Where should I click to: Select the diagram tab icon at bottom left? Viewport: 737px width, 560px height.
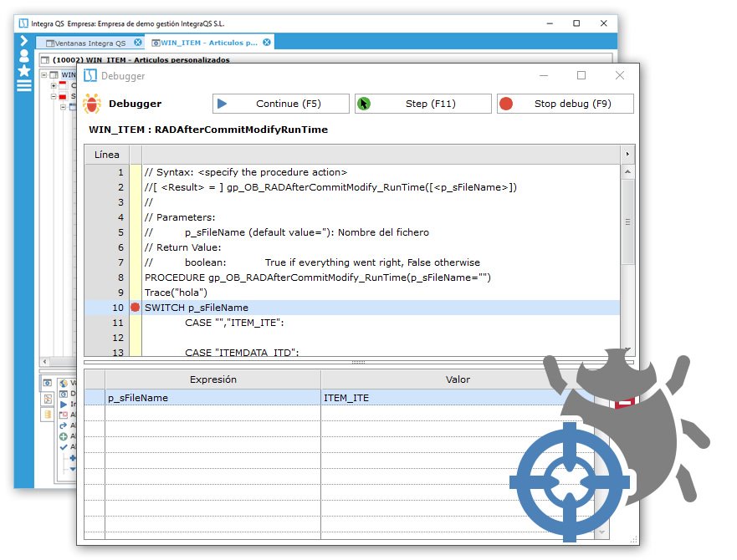pyautogui.click(x=48, y=399)
